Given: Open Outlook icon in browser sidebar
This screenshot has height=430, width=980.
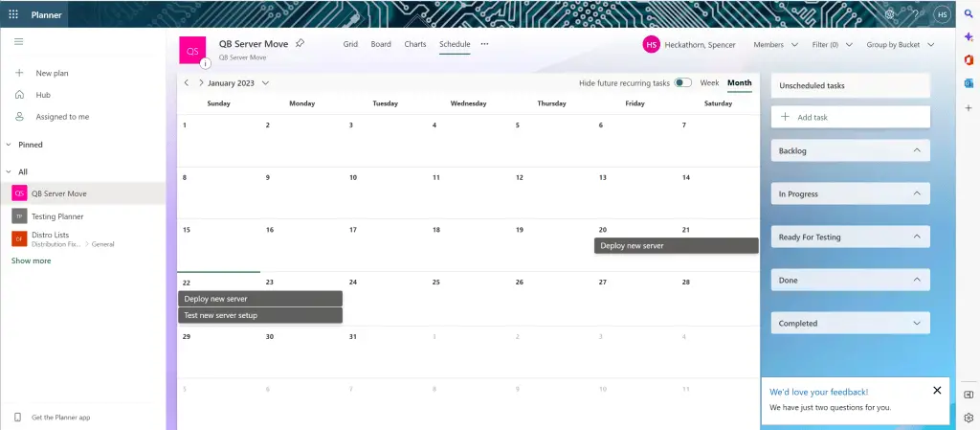Looking at the screenshot, I should pyautogui.click(x=969, y=83).
